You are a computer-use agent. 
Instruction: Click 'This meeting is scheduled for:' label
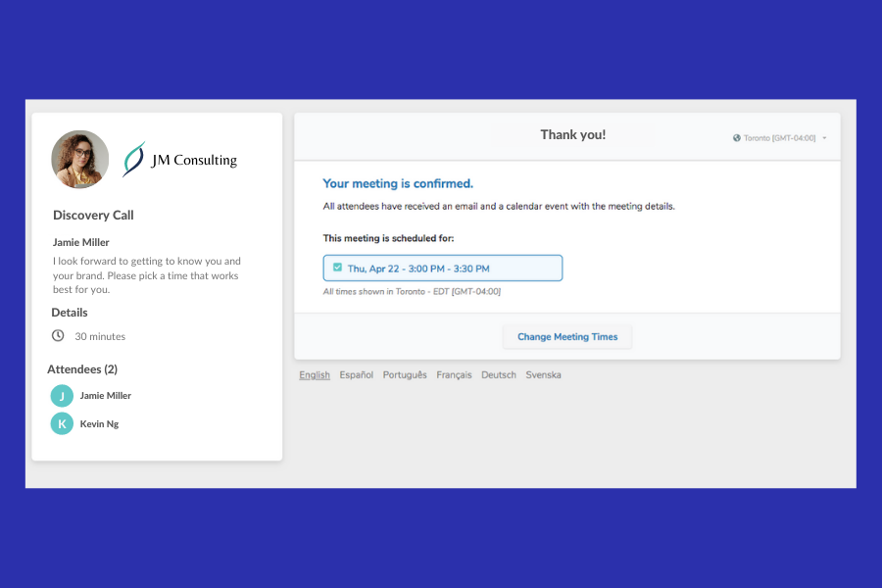pos(388,238)
